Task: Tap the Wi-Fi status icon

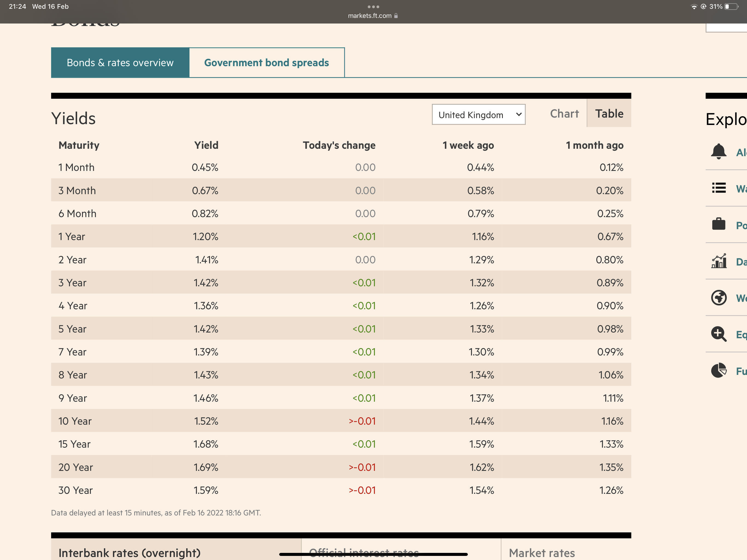Action: (x=694, y=7)
